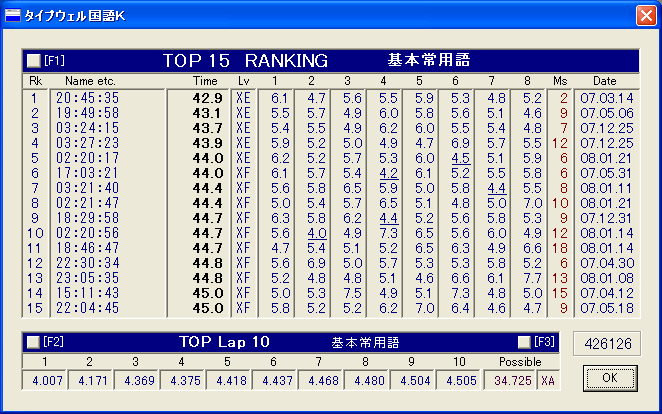Select top lap time 4.505

[459, 381]
